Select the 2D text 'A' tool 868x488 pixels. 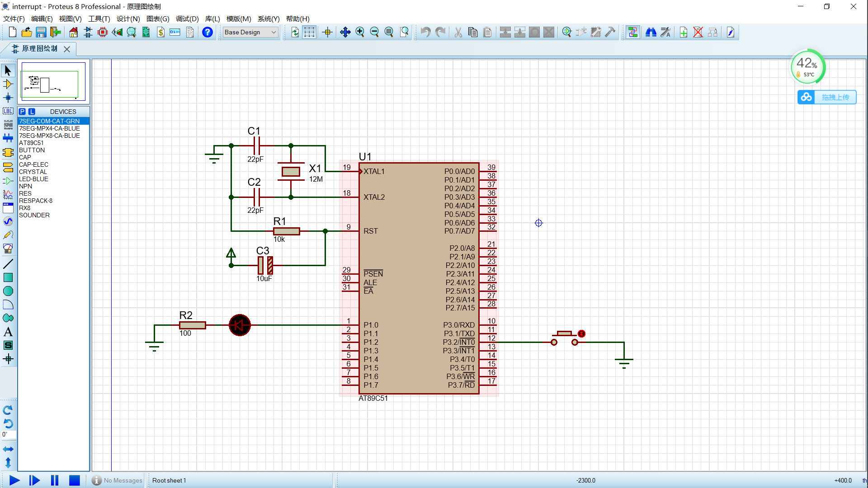click(x=8, y=332)
